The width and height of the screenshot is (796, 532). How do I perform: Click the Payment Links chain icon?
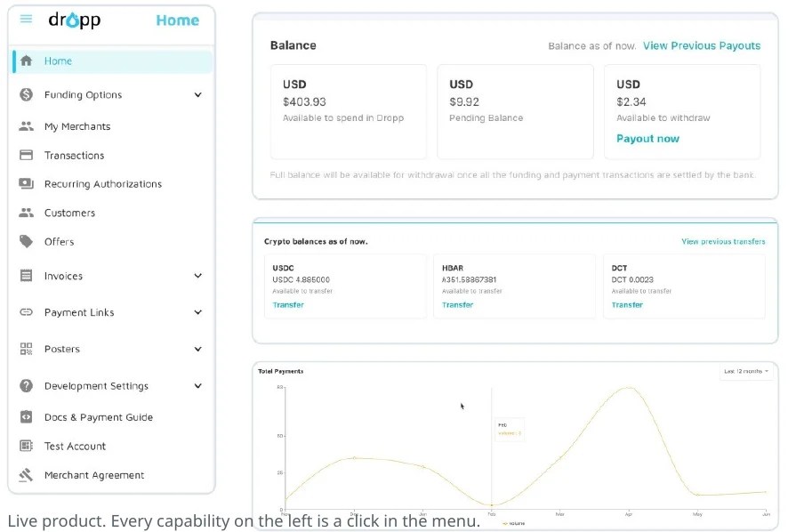click(26, 312)
